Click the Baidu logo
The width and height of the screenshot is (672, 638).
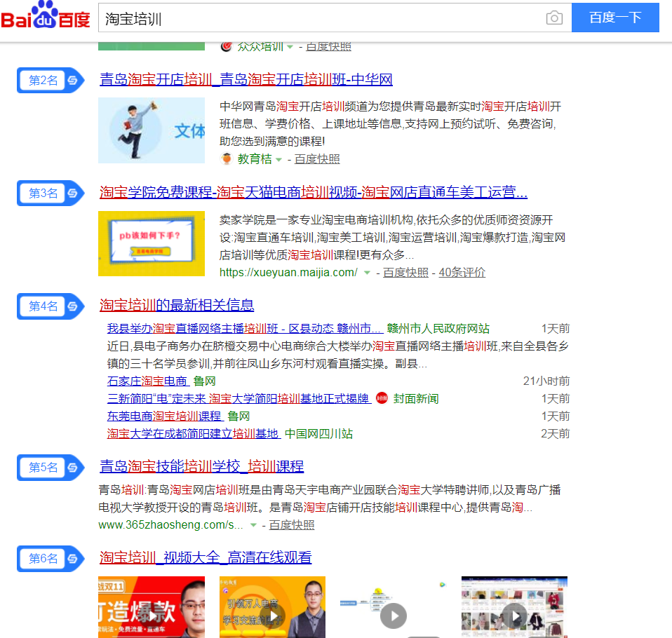(x=46, y=15)
